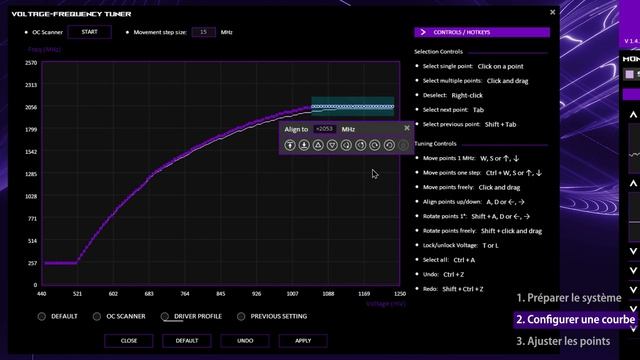Screen dimensions: 640x360
Task: Click 'Align points up/down' hotkey line
Action: coord(474,202)
